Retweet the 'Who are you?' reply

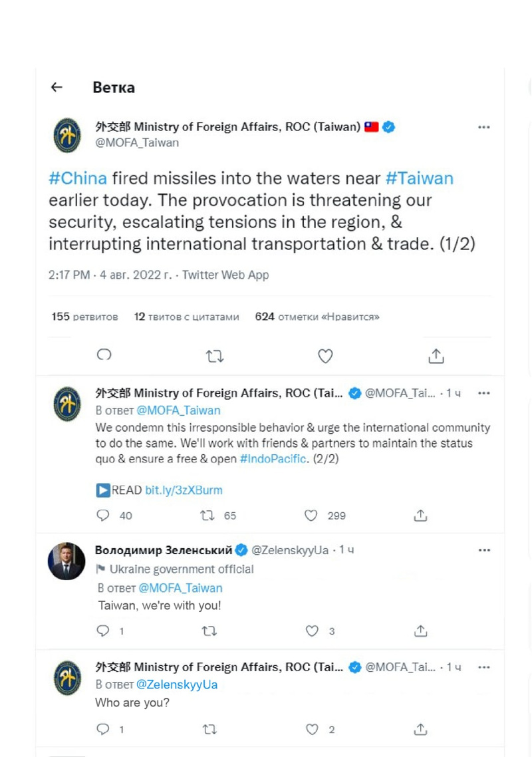[209, 730]
